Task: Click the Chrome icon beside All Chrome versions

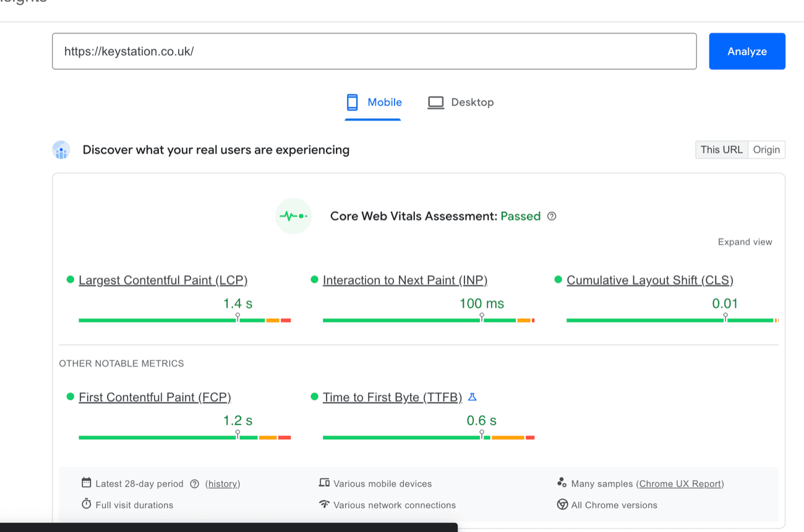Action: (x=562, y=504)
